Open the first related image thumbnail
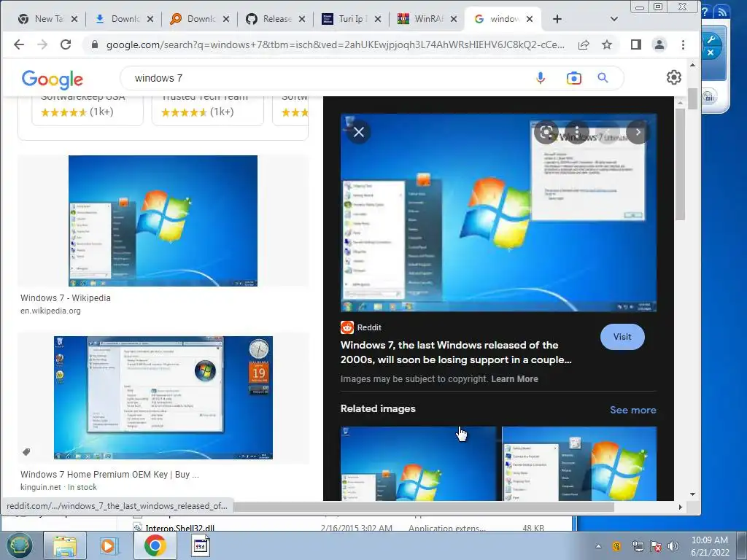The image size is (747, 560). click(x=418, y=463)
